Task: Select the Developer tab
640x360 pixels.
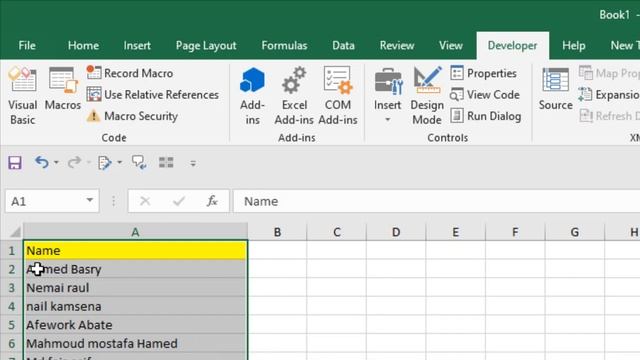Action: pyautogui.click(x=513, y=45)
